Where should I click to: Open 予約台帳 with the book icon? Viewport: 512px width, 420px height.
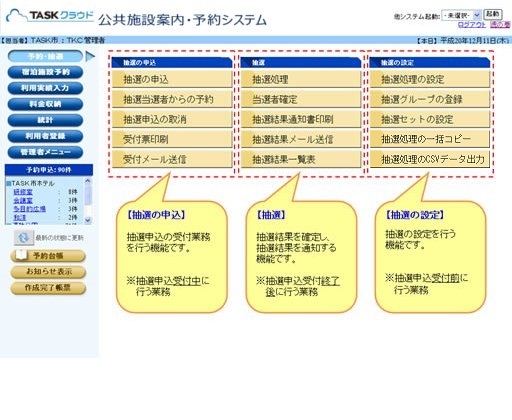tap(48, 256)
